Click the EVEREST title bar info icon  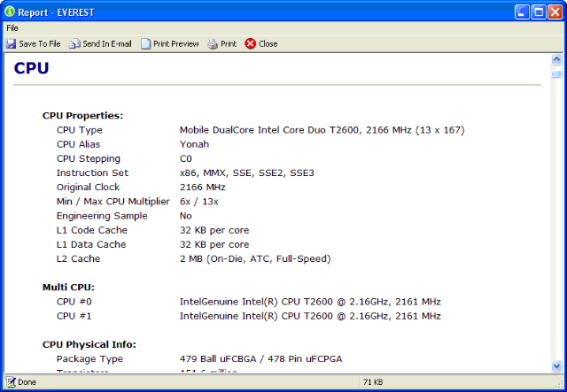click(10, 12)
